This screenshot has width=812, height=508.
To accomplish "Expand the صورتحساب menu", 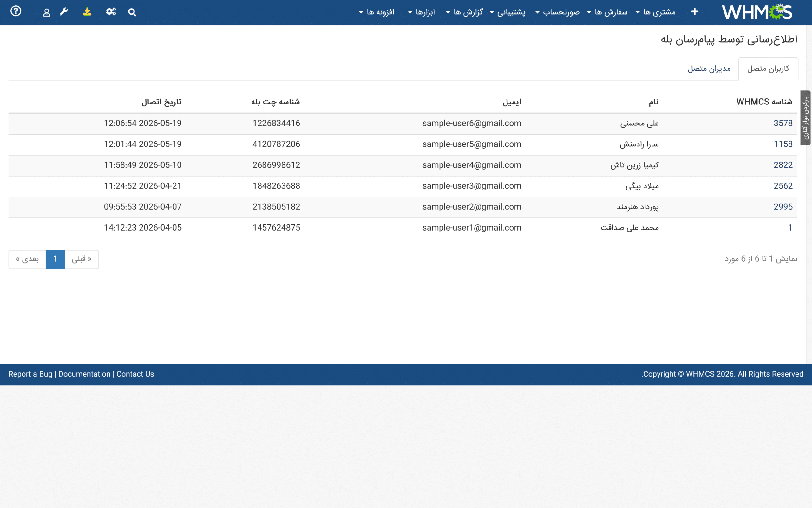I will (557, 12).
